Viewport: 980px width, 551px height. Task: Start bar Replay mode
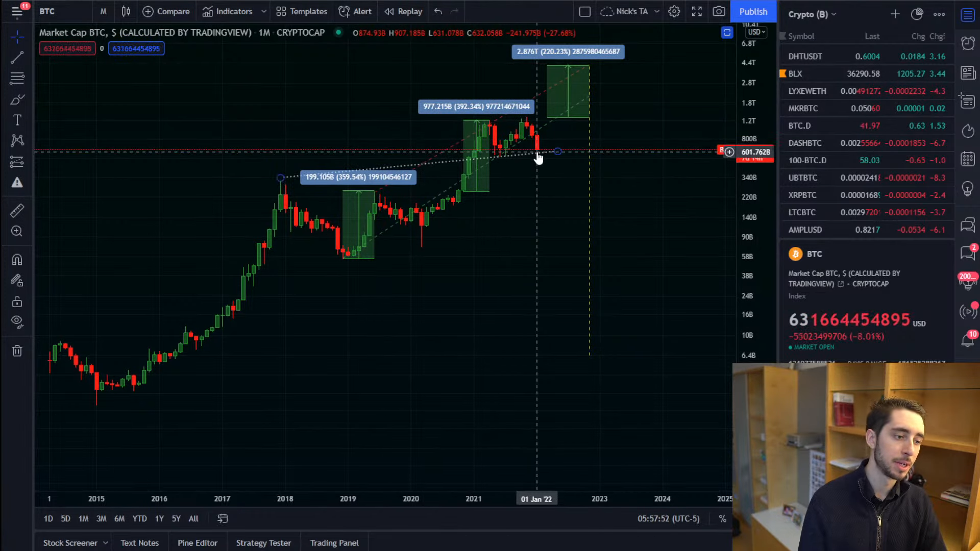coord(403,11)
